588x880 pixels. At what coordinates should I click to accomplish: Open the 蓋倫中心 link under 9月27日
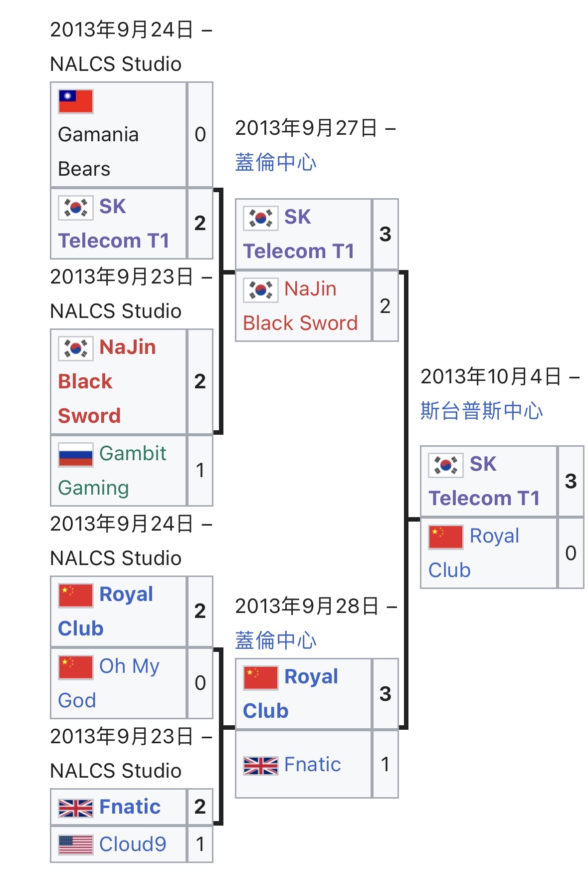pyautogui.click(x=275, y=162)
